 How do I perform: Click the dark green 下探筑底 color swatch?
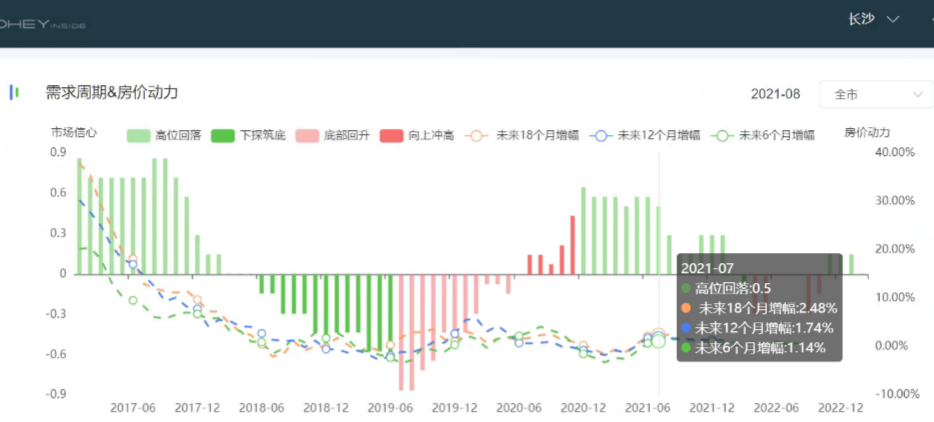[223, 135]
